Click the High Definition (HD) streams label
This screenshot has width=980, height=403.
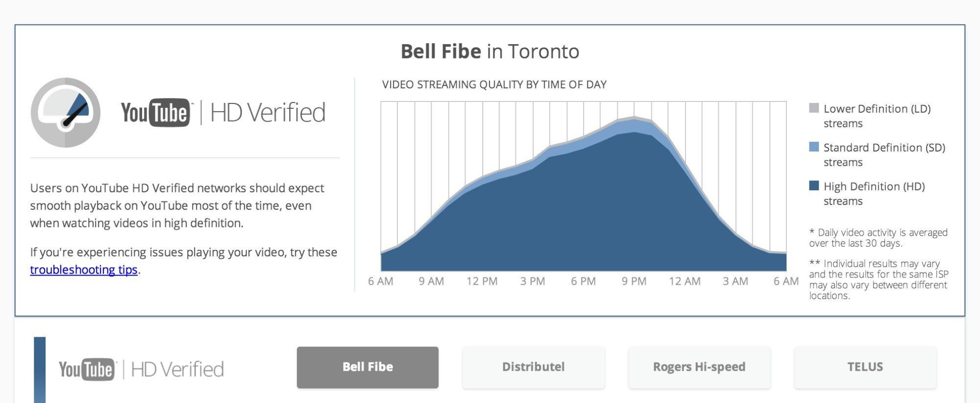tap(874, 194)
